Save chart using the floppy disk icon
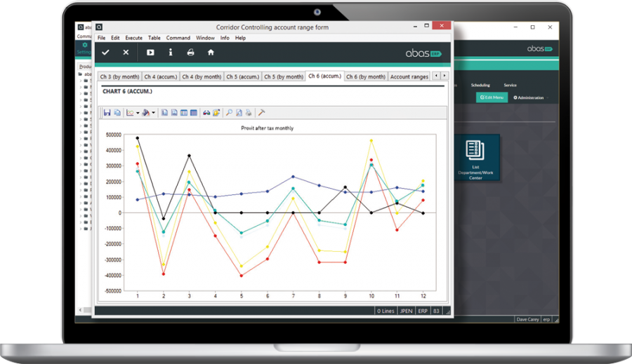Image resolution: width=632 pixels, height=364 pixels. click(x=107, y=112)
